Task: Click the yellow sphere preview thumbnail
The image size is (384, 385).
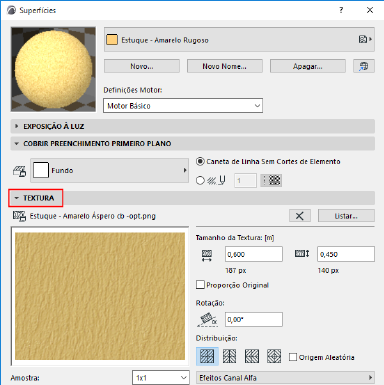Action: 53,69
